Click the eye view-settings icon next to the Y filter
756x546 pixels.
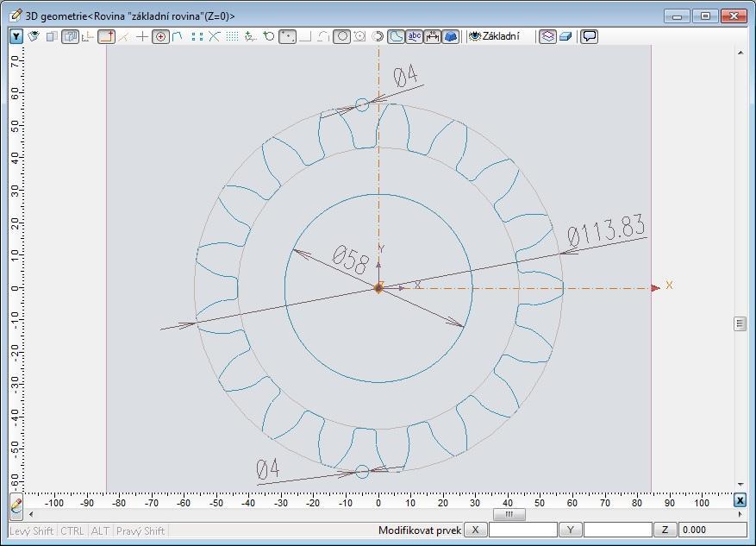(34, 36)
